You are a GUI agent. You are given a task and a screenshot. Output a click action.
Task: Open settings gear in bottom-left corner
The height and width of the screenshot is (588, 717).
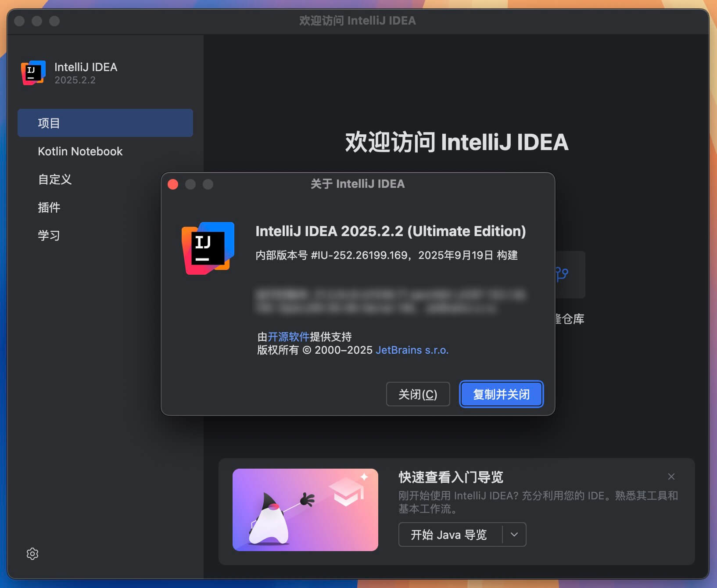32,554
